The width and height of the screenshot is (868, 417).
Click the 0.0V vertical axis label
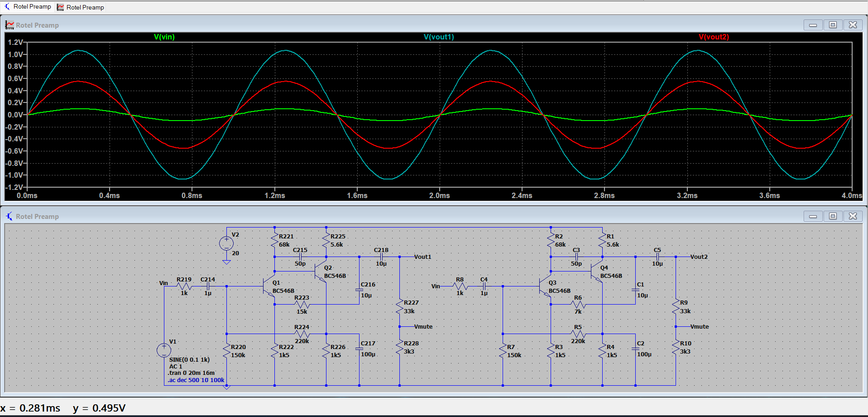[15, 115]
